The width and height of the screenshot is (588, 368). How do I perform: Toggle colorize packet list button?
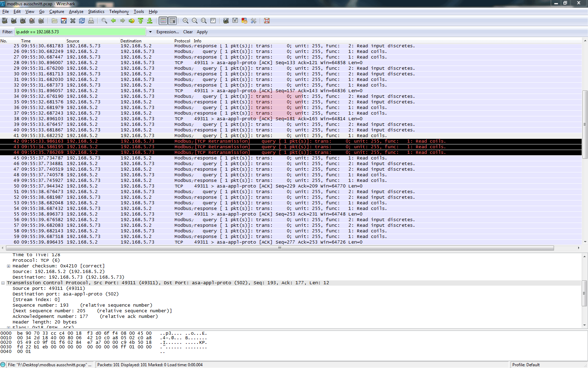click(x=163, y=21)
